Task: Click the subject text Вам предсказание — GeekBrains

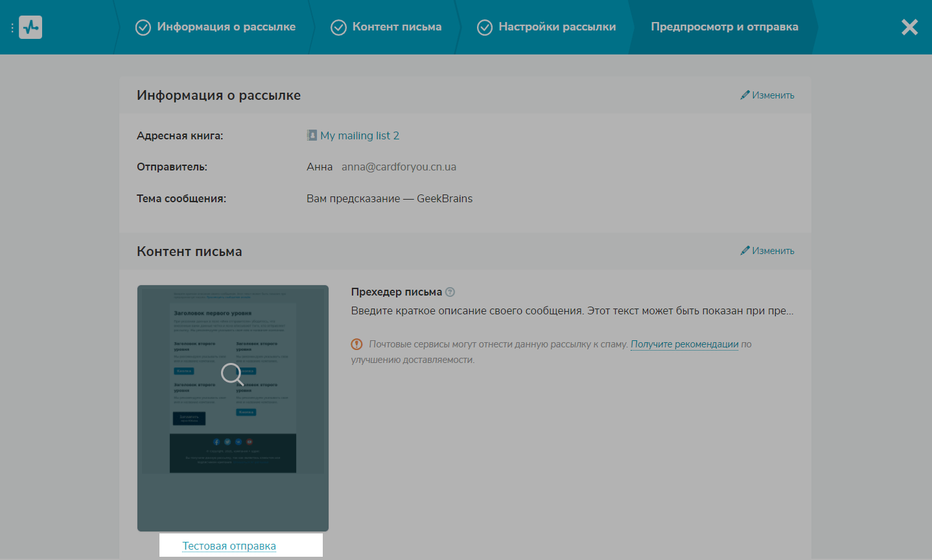Action: coord(389,198)
